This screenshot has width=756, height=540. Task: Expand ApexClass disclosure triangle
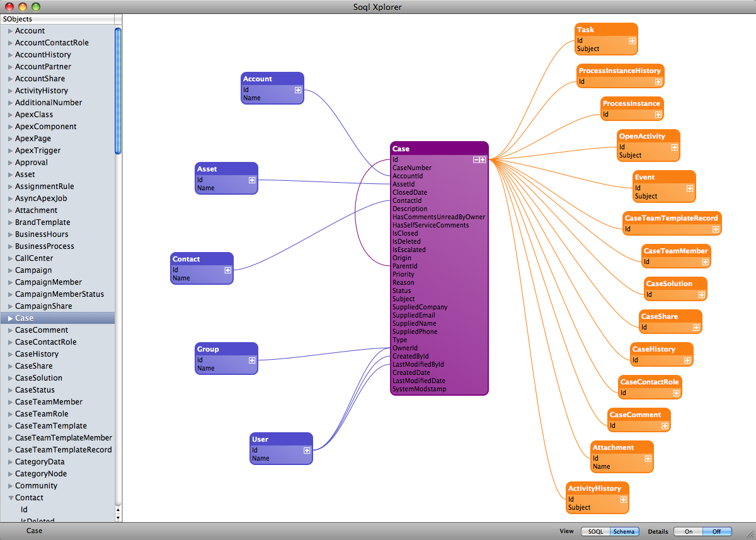coord(10,115)
